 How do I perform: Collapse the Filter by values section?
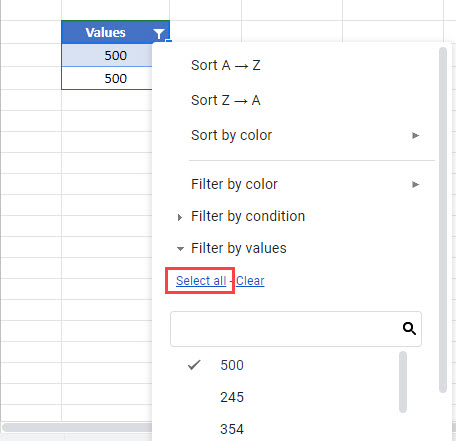[180, 249]
